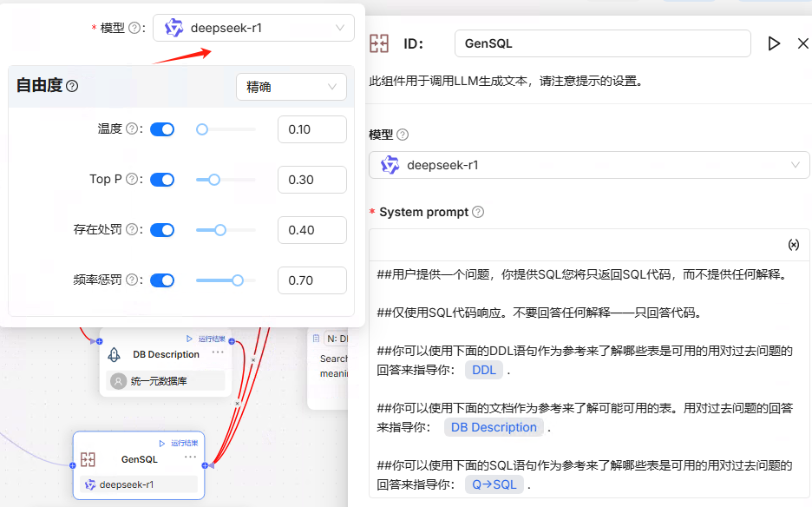Toggle the 存在处罚 switch
This screenshot has height=507, width=812.
click(162, 230)
